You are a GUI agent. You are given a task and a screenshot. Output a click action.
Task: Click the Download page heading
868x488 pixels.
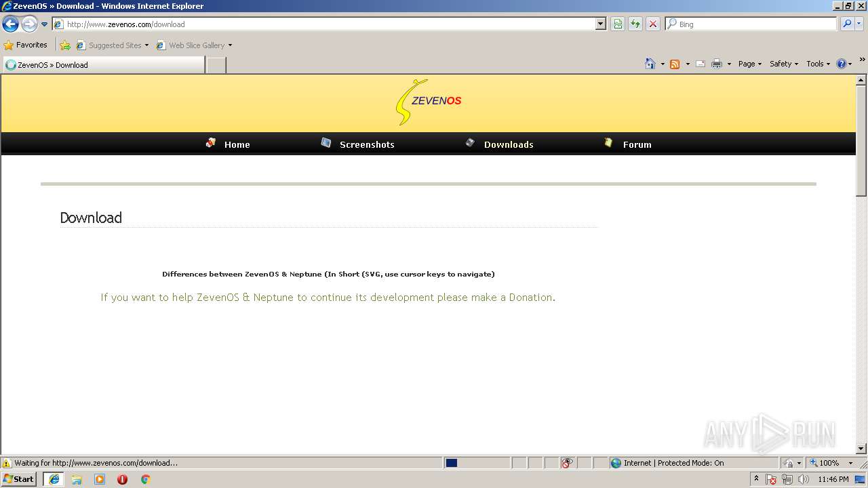point(91,218)
